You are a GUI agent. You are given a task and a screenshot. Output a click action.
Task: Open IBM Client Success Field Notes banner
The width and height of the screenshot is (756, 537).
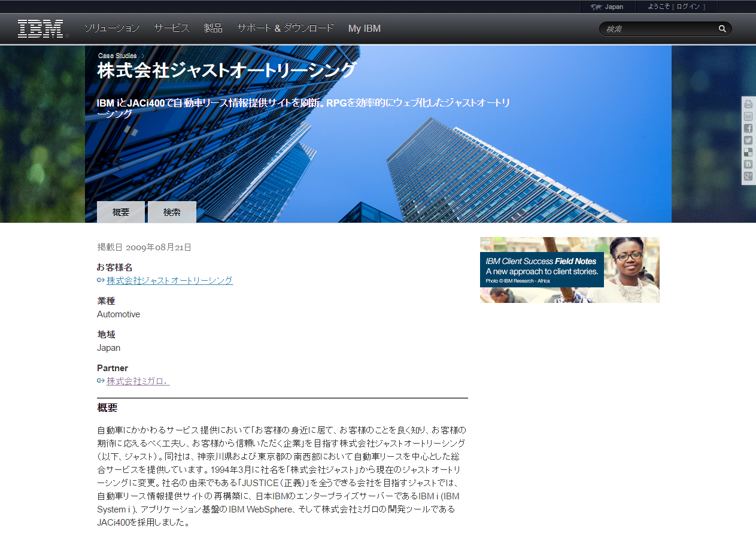click(x=570, y=270)
